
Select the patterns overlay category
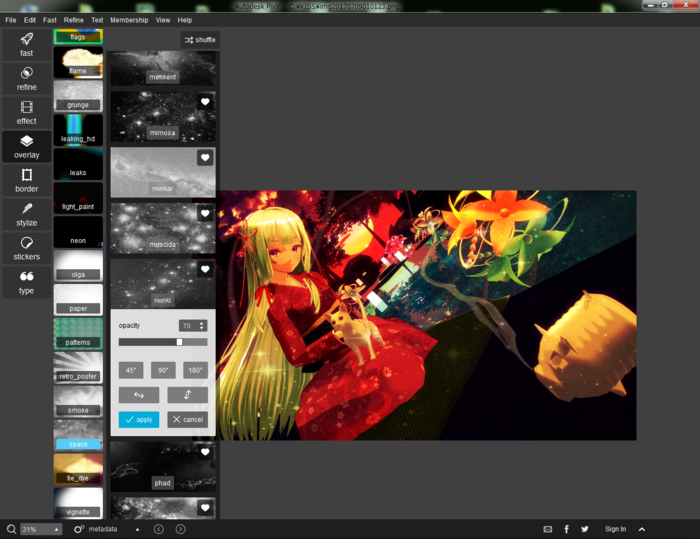pyautogui.click(x=78, y=334)
